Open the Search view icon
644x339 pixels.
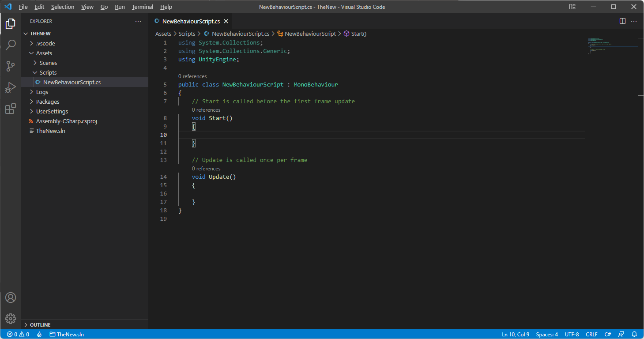pos(11,45)
